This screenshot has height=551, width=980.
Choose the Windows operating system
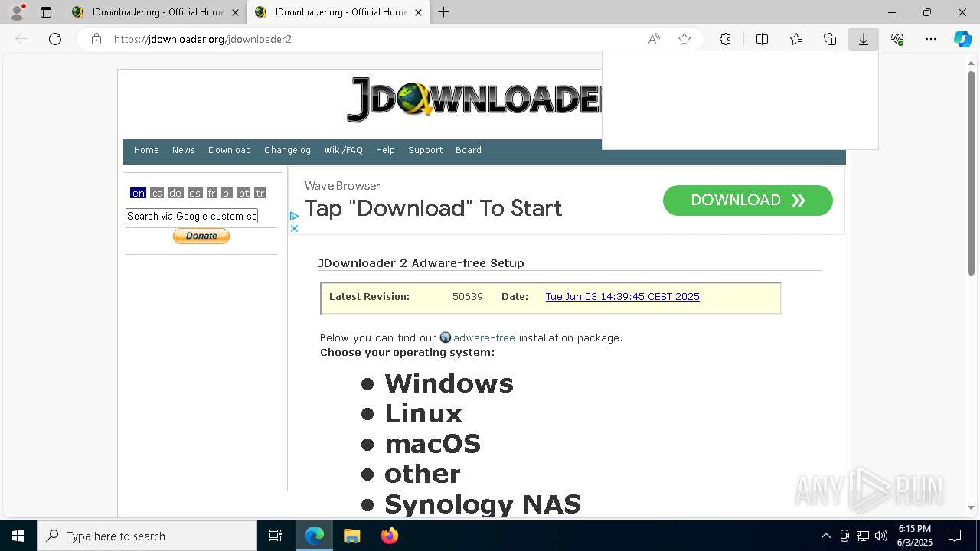click(449, 383)
